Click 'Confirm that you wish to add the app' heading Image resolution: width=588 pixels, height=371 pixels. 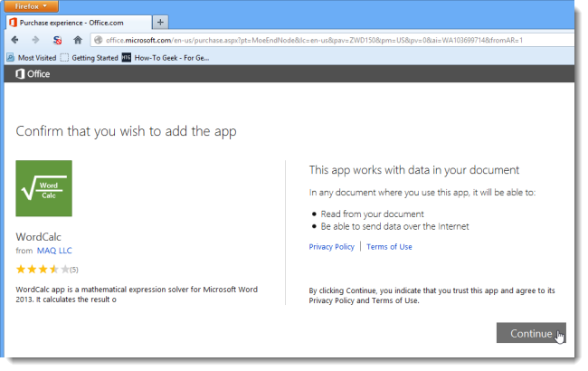(x=126, y=131)
